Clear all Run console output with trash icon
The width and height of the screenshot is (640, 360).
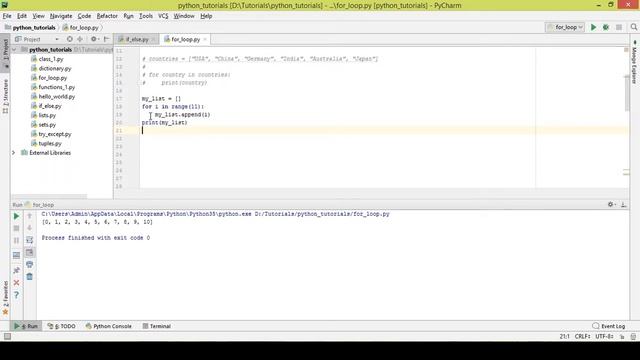[x=29, y=277]
